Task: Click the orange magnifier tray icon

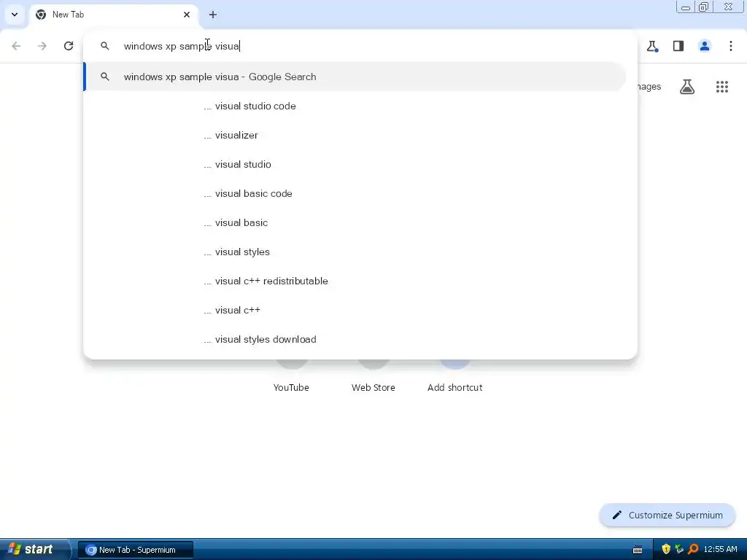Action: click(693, 549)
